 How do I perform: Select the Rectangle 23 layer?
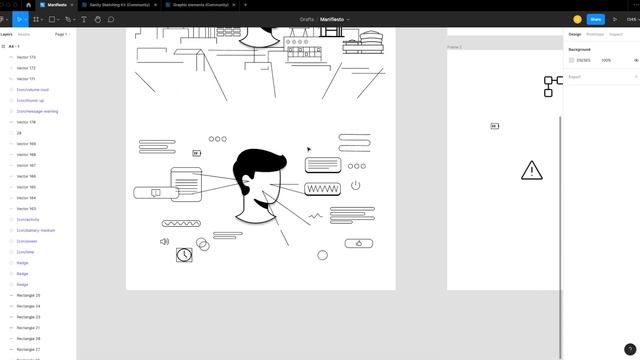[x=28, y=317]
